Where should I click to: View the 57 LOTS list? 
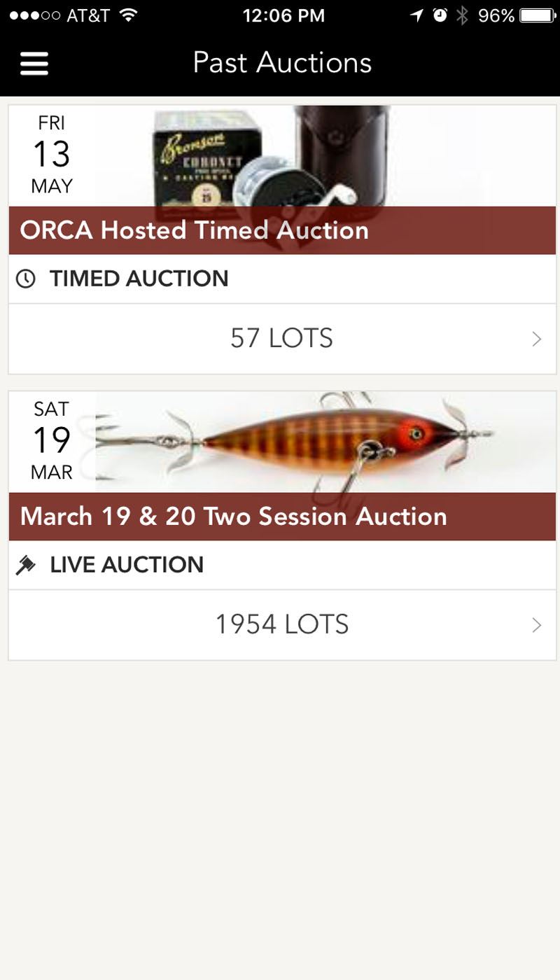click(281, 339)
